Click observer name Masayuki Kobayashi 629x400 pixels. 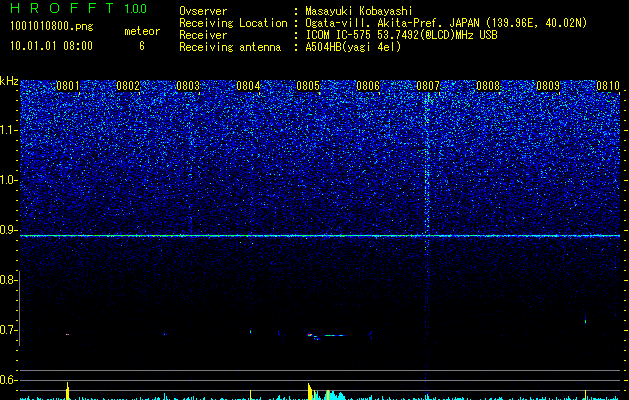pos(359,11)
